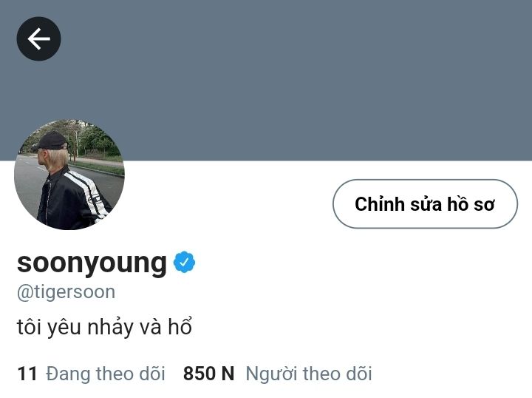Click the @tigersoon handle

point(66,292)
